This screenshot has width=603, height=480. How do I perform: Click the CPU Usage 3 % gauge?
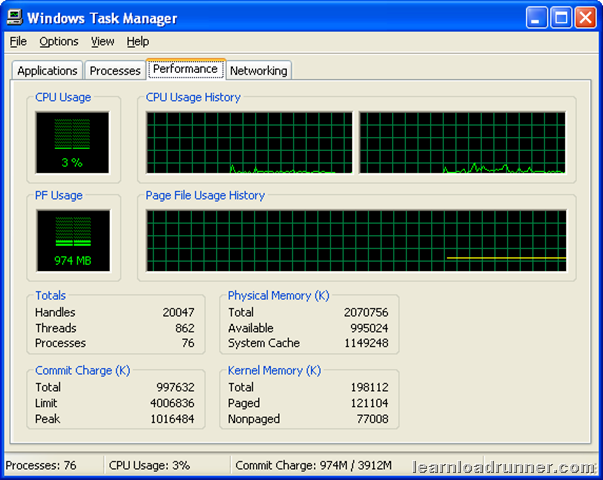(72, 143)
